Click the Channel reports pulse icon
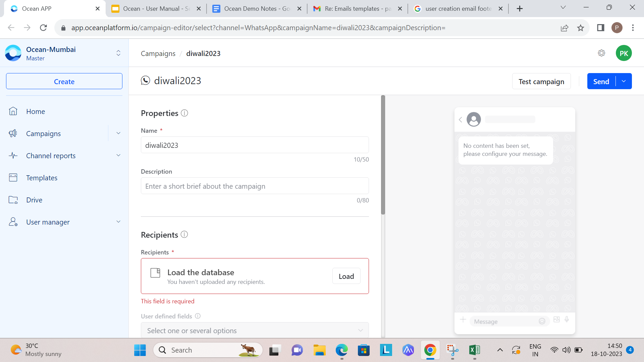The height and width of the screenshot is (362, 644). pos(13,156)
